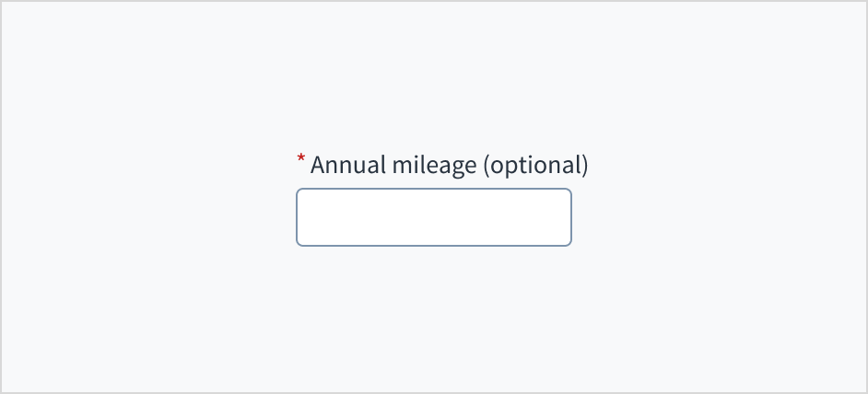Focus the empty mileage text box
The height and width of the screenshot is (394, 868).
(433, 217)
